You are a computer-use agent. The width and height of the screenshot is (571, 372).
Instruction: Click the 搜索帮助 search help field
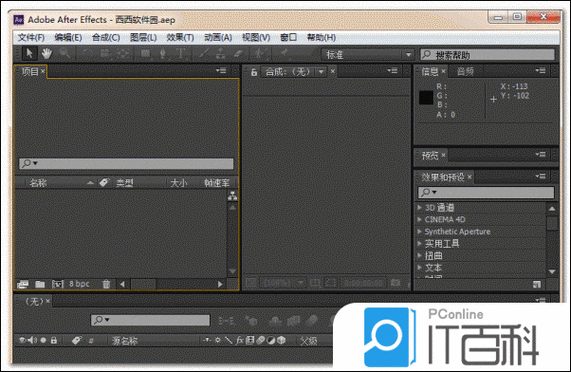coord(488,55)
